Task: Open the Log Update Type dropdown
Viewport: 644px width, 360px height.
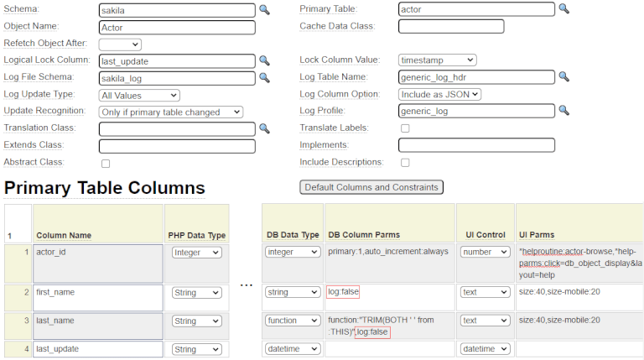Action: (x=139, y=95)
